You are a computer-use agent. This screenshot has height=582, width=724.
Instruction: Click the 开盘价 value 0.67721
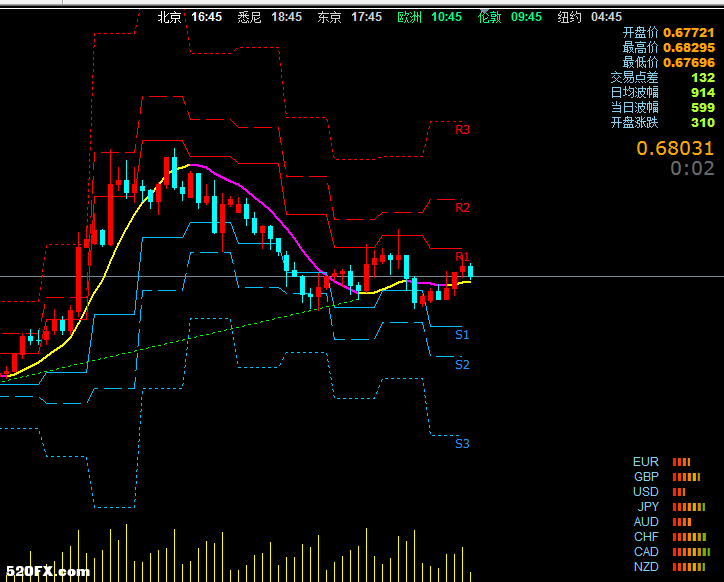pos(689,33)
